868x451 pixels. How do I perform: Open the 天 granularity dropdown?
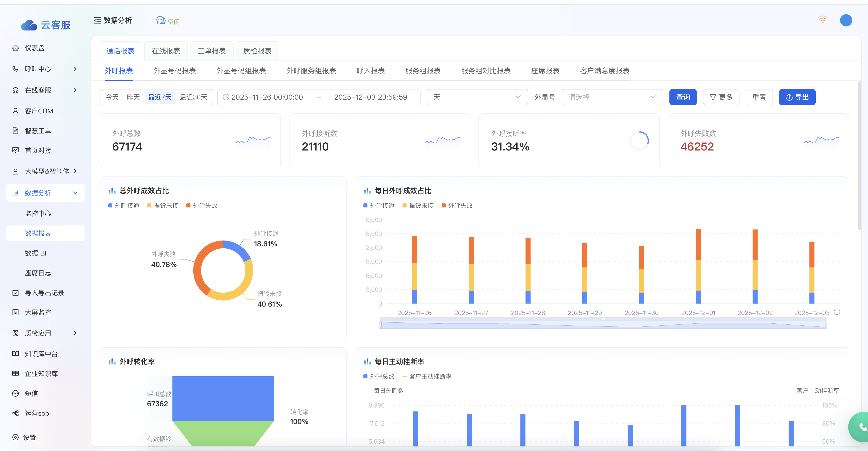tap(477, 97)
